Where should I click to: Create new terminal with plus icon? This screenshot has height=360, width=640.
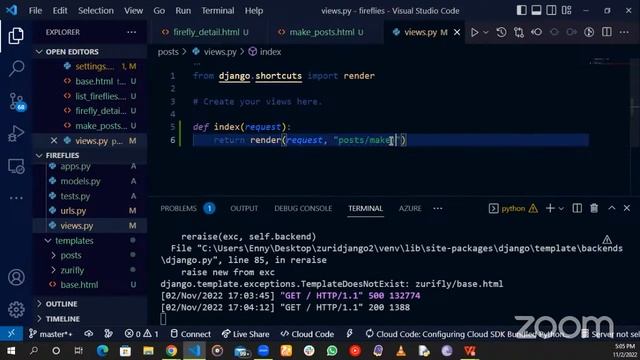click(x=550, y=209)
